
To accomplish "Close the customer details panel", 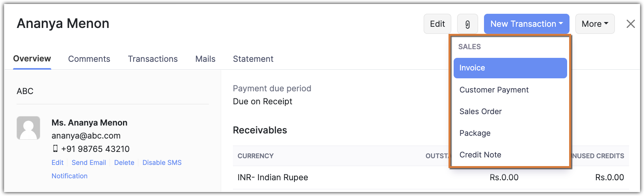I will [631, 24].
